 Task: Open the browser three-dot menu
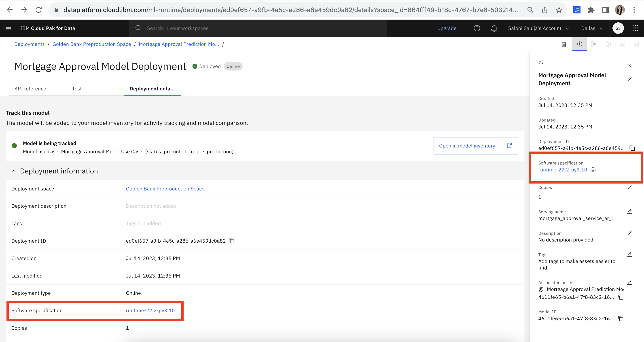tap(634, 10)
